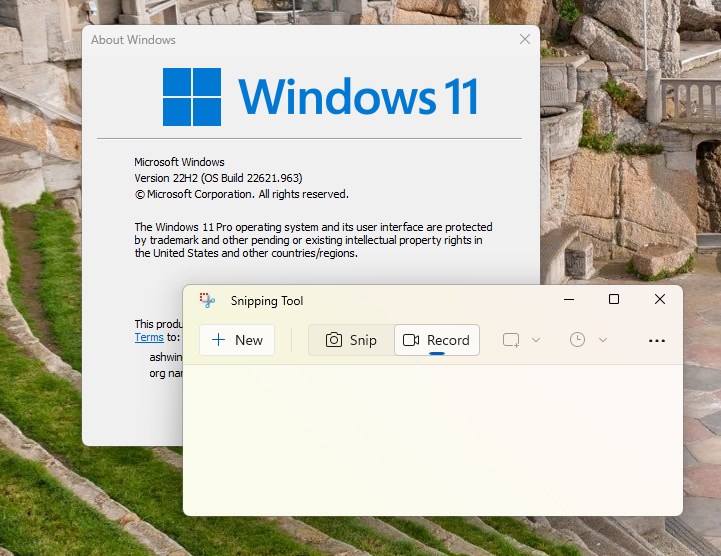Click the 'Microsoft Windows' text line
This screenshot has height=556, width=721.
coord(179,162)
